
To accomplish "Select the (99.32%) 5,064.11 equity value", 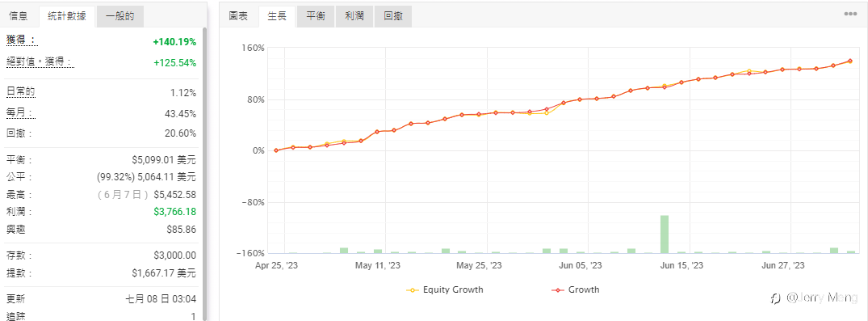I will [146, 177].
